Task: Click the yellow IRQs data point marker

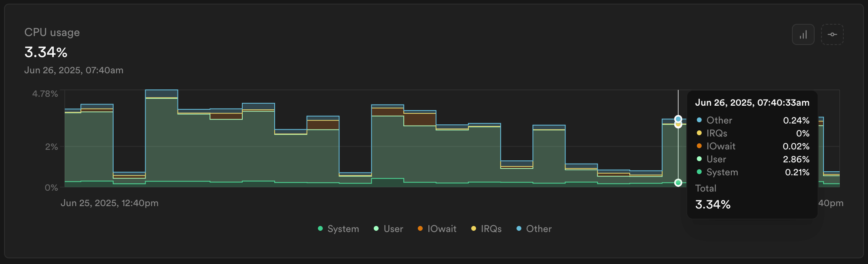Action: (x=678, y=125)
